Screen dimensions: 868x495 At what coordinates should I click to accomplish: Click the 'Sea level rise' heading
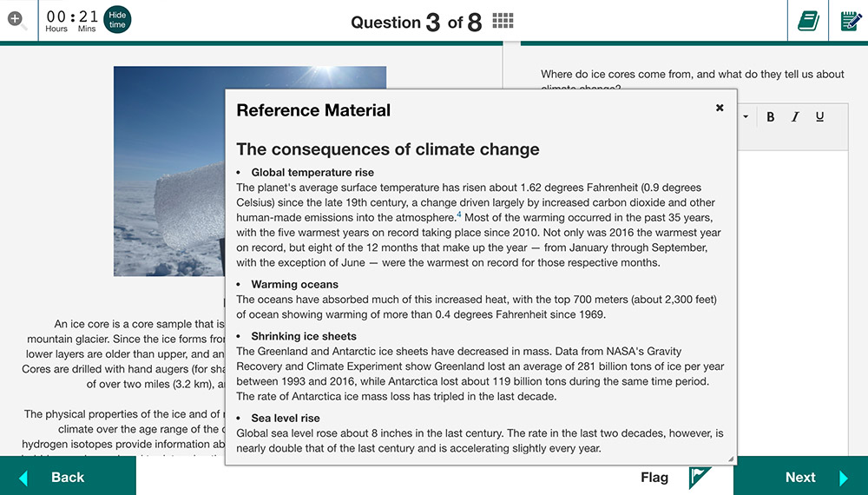[x=285, y=418]
